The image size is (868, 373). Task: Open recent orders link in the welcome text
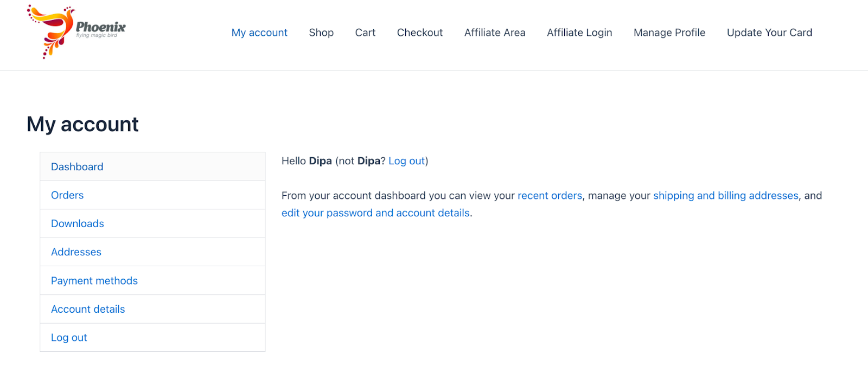550,195
